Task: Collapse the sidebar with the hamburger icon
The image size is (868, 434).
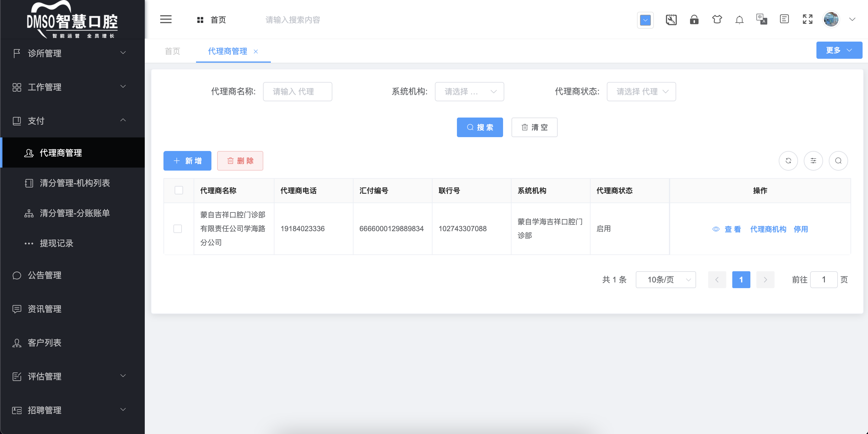Action: click(166, 20)
